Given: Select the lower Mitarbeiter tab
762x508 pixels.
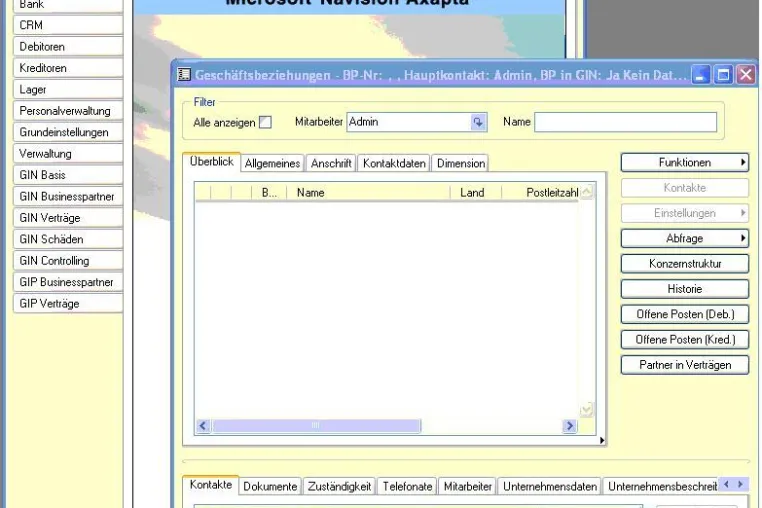Looking at the screenshot, I should click(x=468, y=486).
